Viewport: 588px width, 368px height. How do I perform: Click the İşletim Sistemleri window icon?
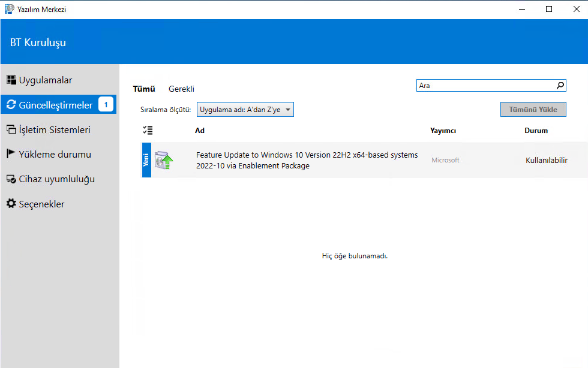coord(11,129)
